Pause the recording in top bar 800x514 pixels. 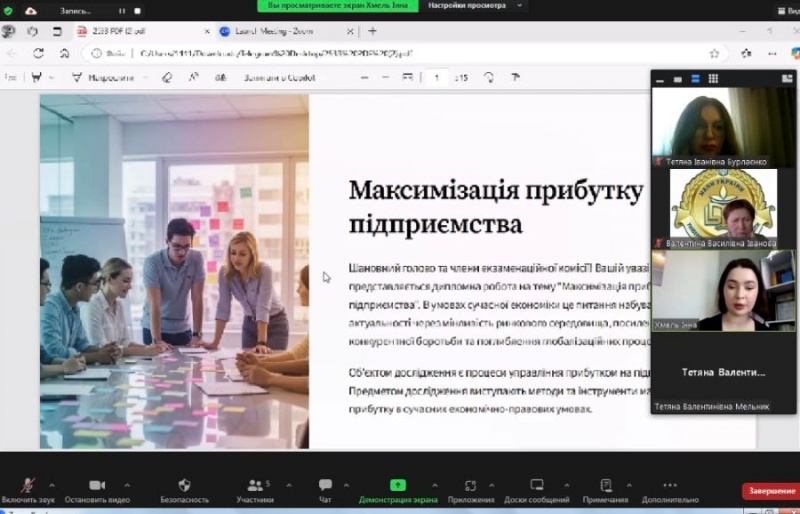pyautogui.click(x=121, y=10)
